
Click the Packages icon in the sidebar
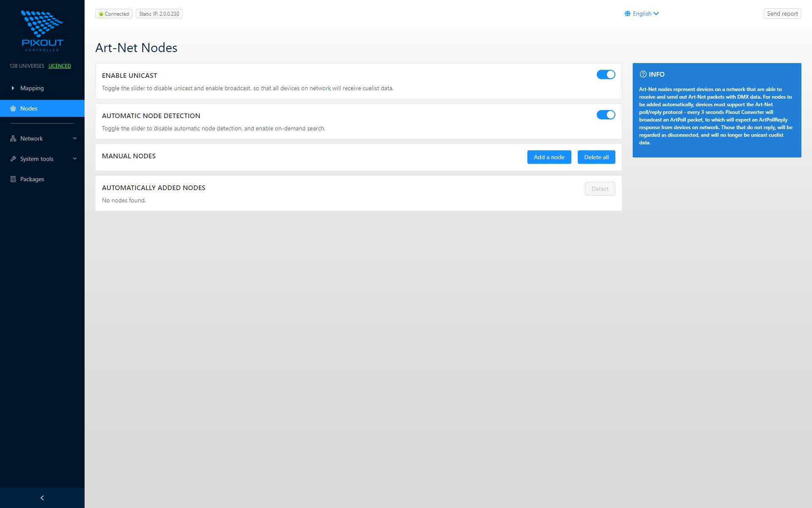click(14, 179)
